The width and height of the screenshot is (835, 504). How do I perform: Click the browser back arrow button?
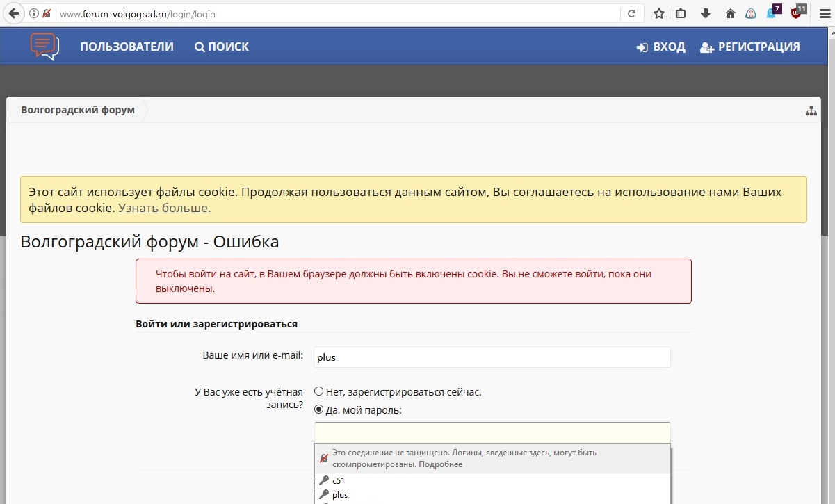(13, 13)
